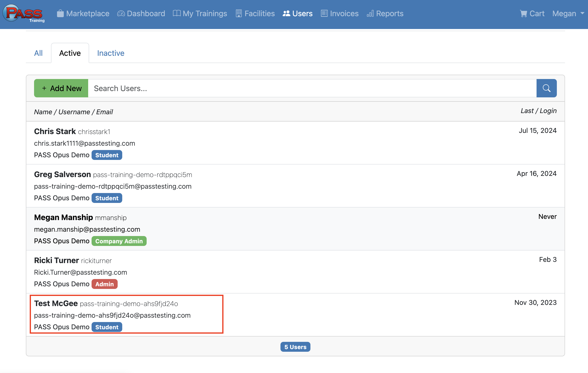Focus the Search Users input field
The height and width of the screenshot is (373, 588).
click(x=312, y=88)
